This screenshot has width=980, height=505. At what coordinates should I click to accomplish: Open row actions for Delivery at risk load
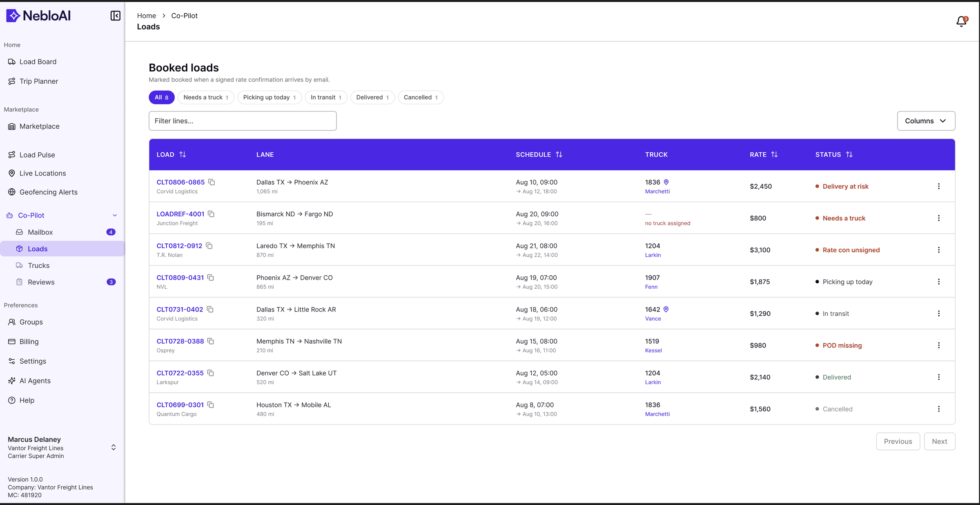[939, 186]
